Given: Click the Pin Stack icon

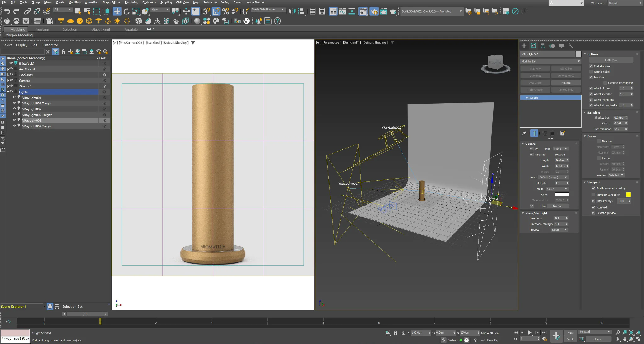Looking at the screenshot, I should point(524,133).
